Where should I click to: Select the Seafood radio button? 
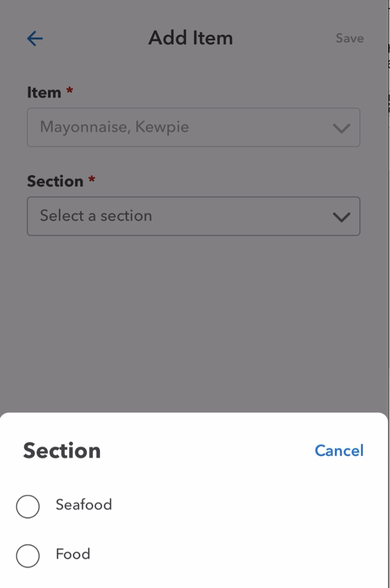pyautogui.click(x=28, y=507)
